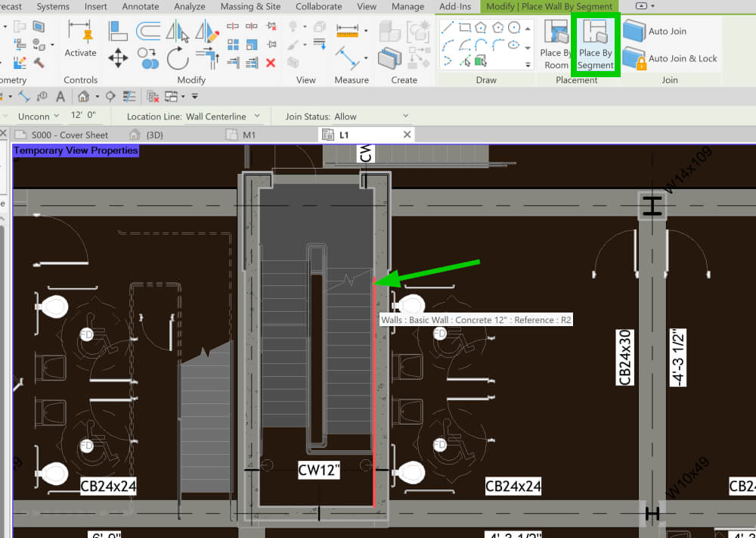Enable Auto Join & Lock mode
Screen dimensions: 756x538
pos(680,58)
